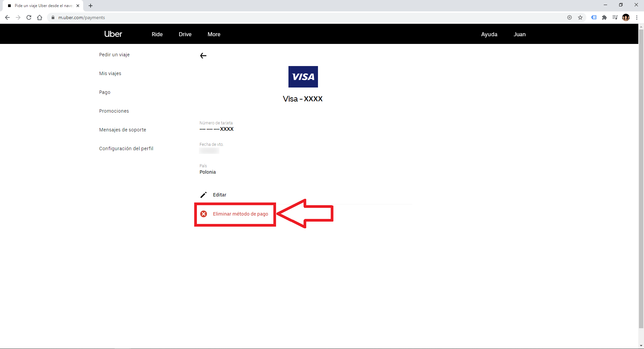Click browser back navigation arrow
Screen dimensions: 644x349
pyautogui.click(x=7, y=17)
